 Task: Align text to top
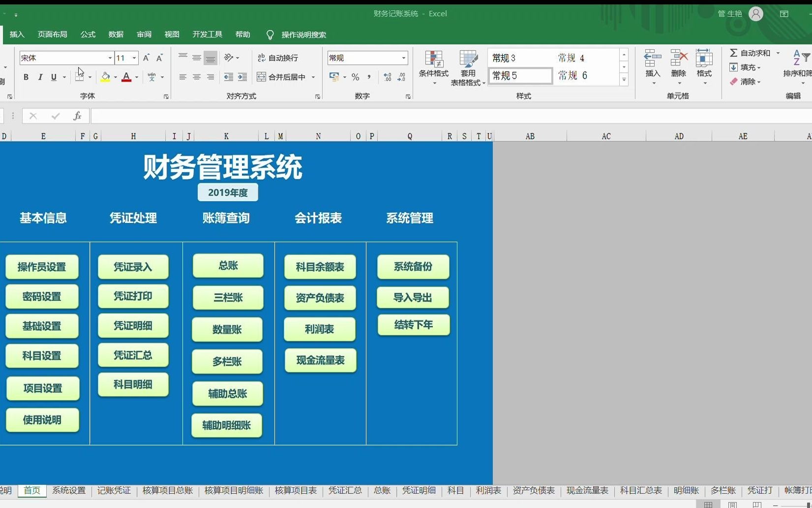click(183, 58)
